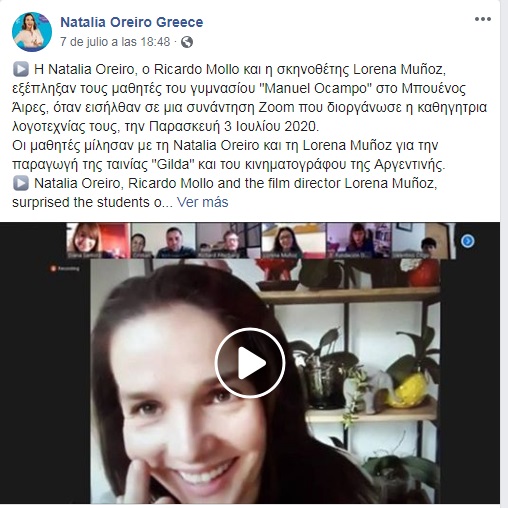Click the red Recording indicator
The width and height of the screenshot is (508, 508).
click(x=65, y=268)
